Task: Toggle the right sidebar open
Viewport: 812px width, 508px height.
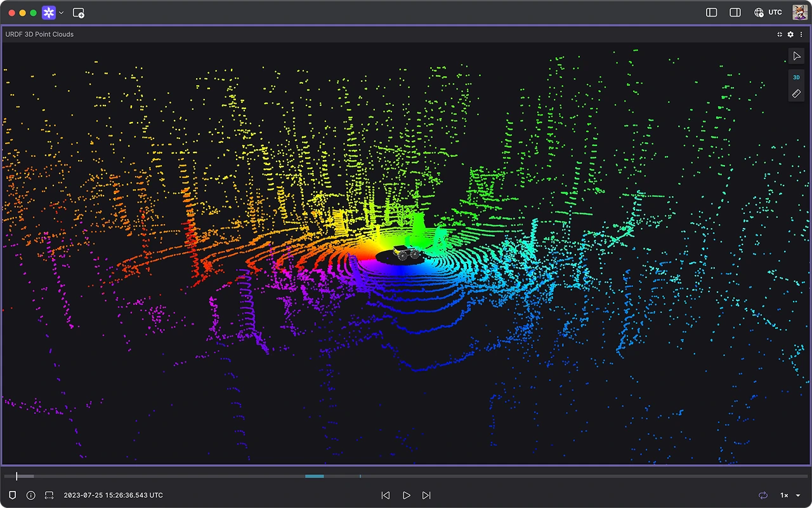Action: coord(735,12)
